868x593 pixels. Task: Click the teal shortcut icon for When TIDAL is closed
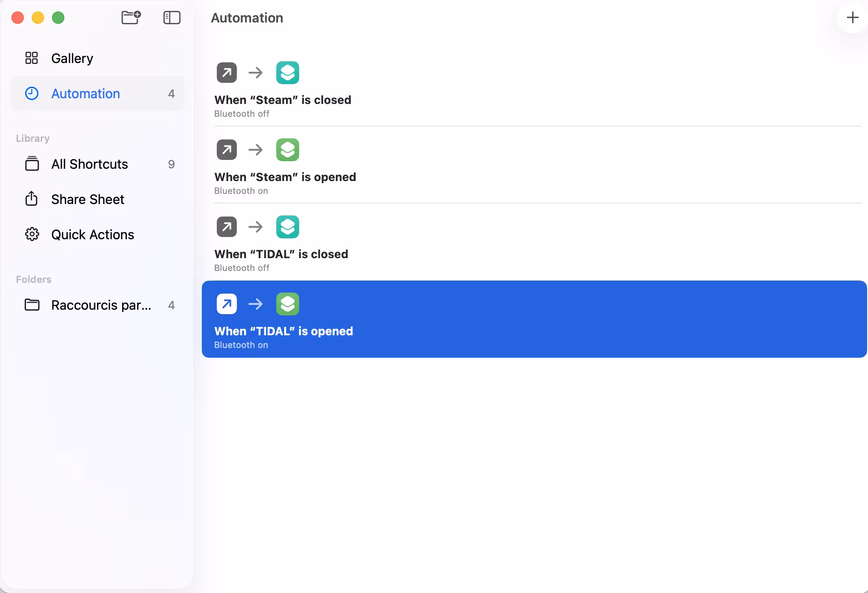click(287, 226)
